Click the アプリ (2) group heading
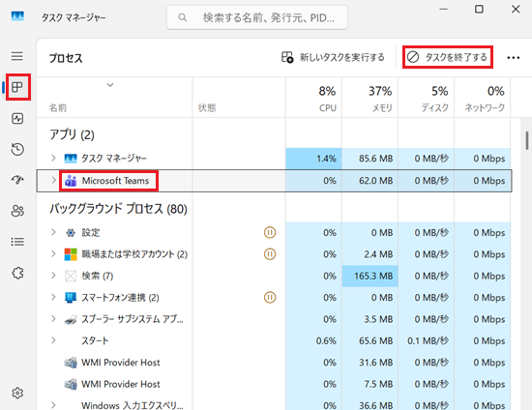 (72, 135)
